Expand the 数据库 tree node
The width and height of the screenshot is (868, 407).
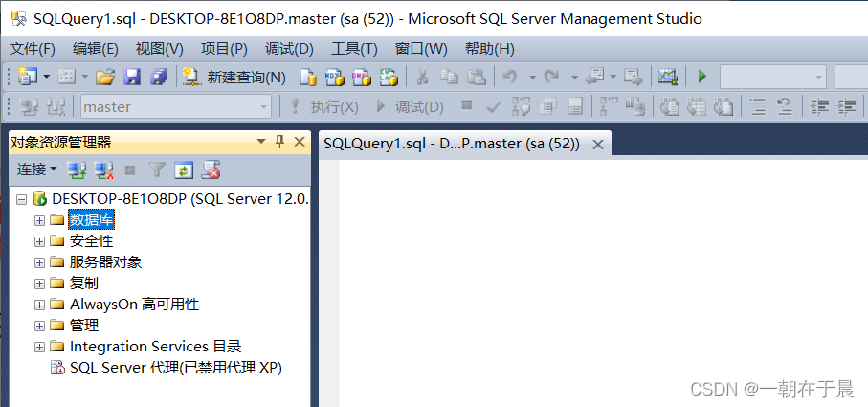tap(39, 220)
